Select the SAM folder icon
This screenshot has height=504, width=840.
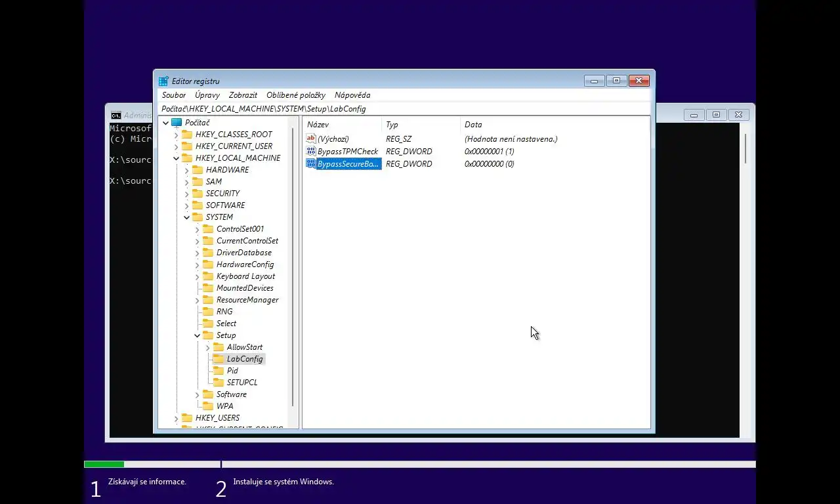[198, 182]
